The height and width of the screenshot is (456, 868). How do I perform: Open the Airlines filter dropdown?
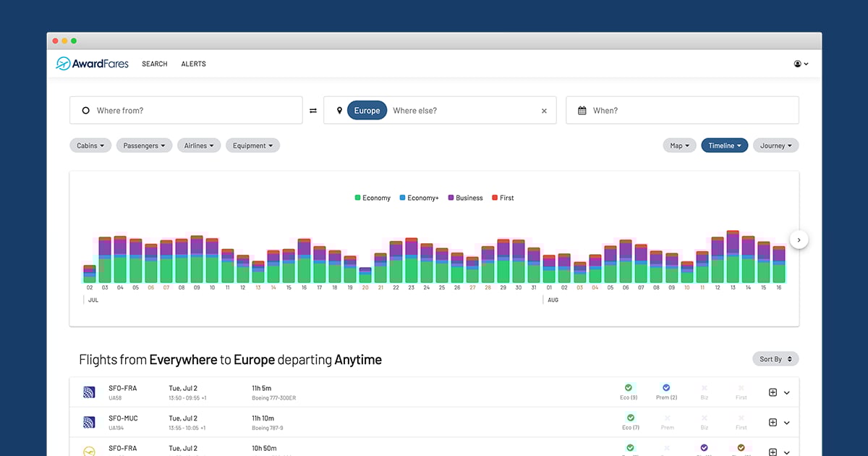coord(200,145)
